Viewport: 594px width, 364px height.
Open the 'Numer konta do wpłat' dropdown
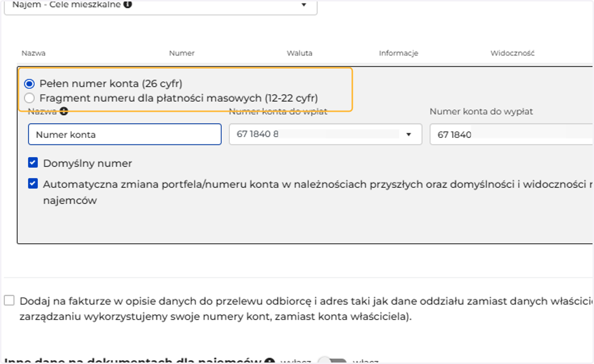[x=325, y=134]
